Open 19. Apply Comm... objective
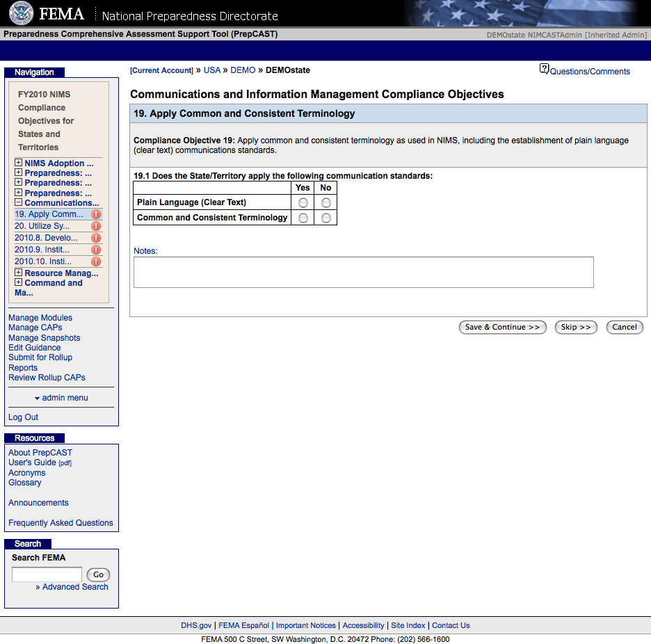 49,214
